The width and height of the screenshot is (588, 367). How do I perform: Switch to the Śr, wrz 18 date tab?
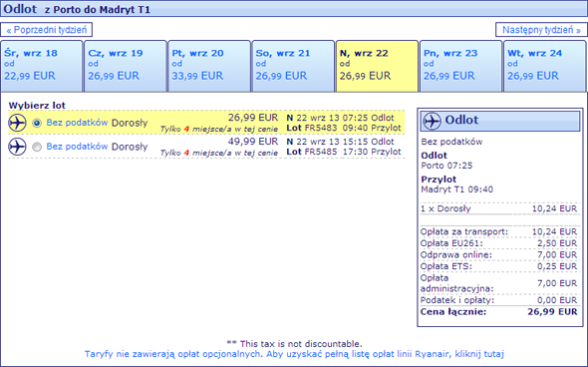(42, 66)
